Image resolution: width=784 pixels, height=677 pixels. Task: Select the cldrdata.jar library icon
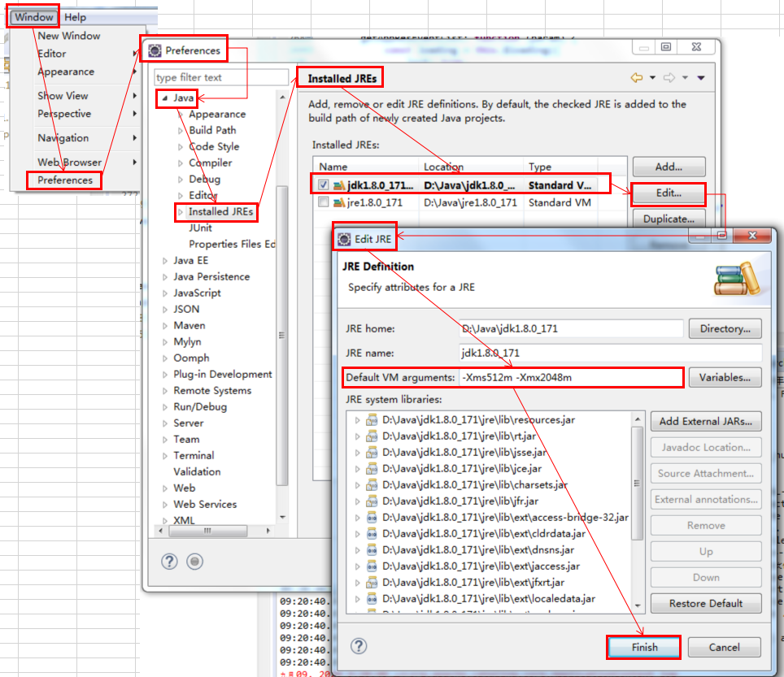(372, 534)
